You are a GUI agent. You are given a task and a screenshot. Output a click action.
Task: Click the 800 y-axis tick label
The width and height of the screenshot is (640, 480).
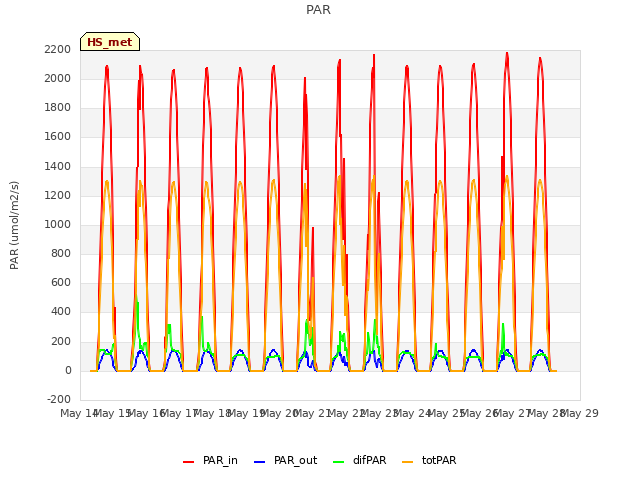(61, 253)
